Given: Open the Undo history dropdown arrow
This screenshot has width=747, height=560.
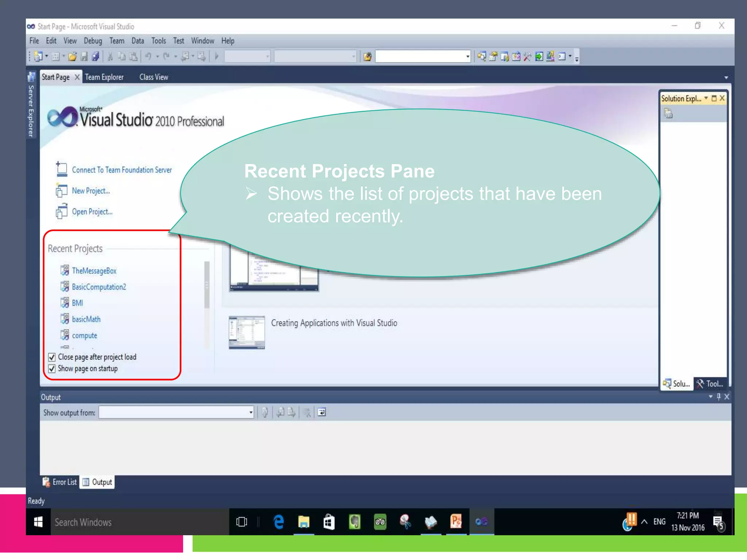Looking at the screenshot, I should 158,57.
